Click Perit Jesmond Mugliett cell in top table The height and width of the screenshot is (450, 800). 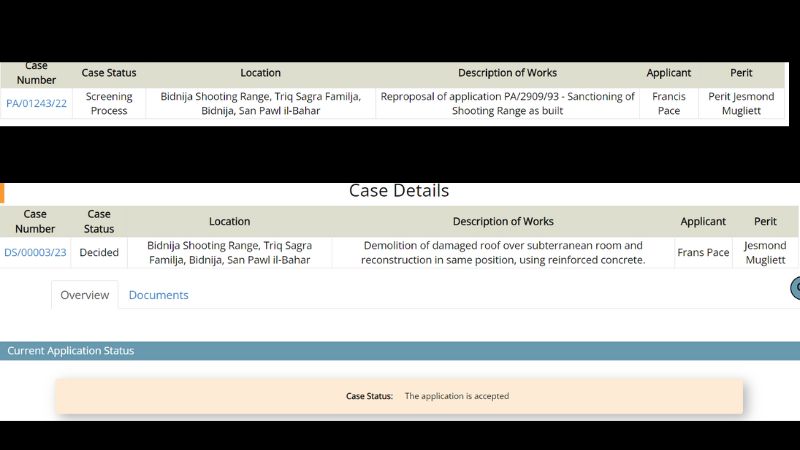tap(741, 104)
